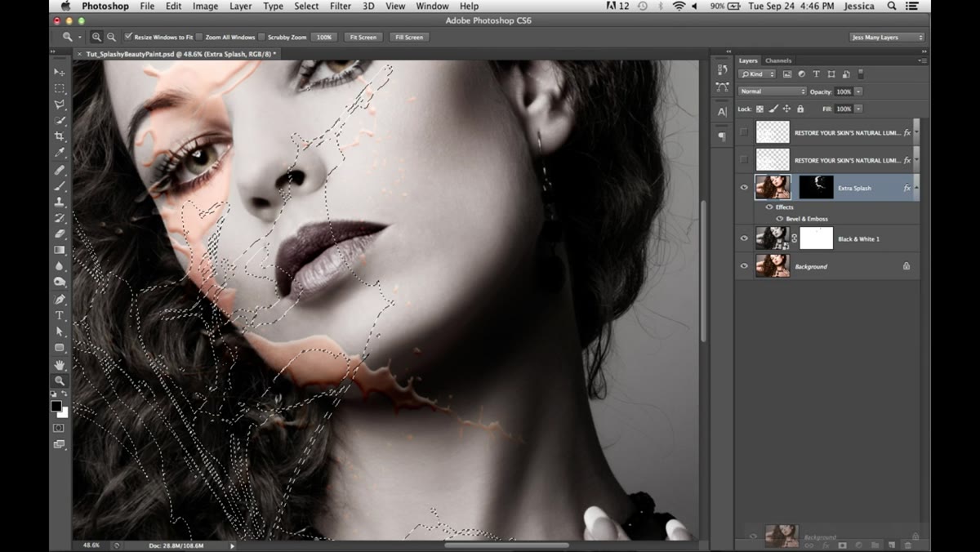Click the 100% zoom button
The width and height of the screenshot is (980, 552).
pyautogui.click(x=324, y=37)
